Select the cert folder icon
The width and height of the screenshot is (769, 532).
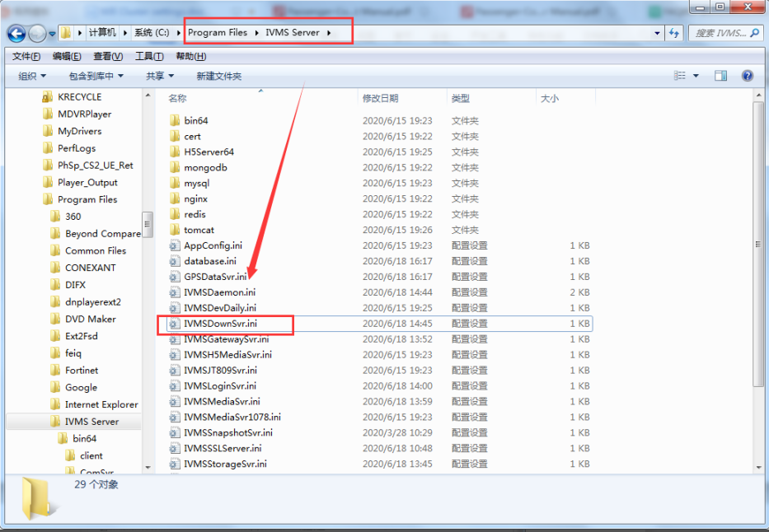(x=175, y=136)
